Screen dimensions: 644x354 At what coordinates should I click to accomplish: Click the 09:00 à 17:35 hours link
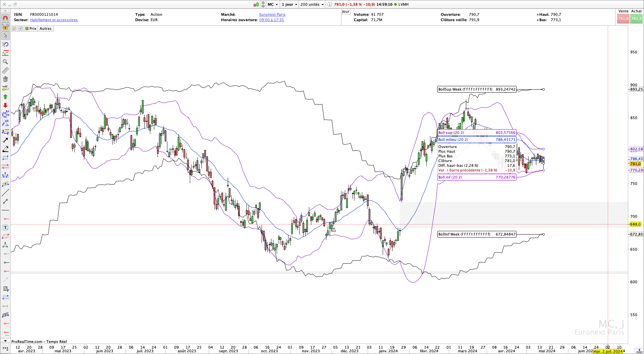272,20
